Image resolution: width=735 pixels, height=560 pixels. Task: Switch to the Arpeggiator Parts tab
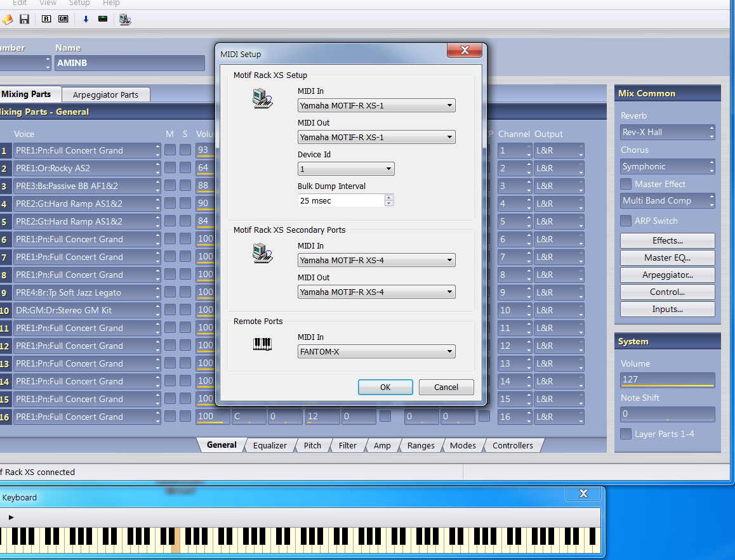(x=105, y=94)
